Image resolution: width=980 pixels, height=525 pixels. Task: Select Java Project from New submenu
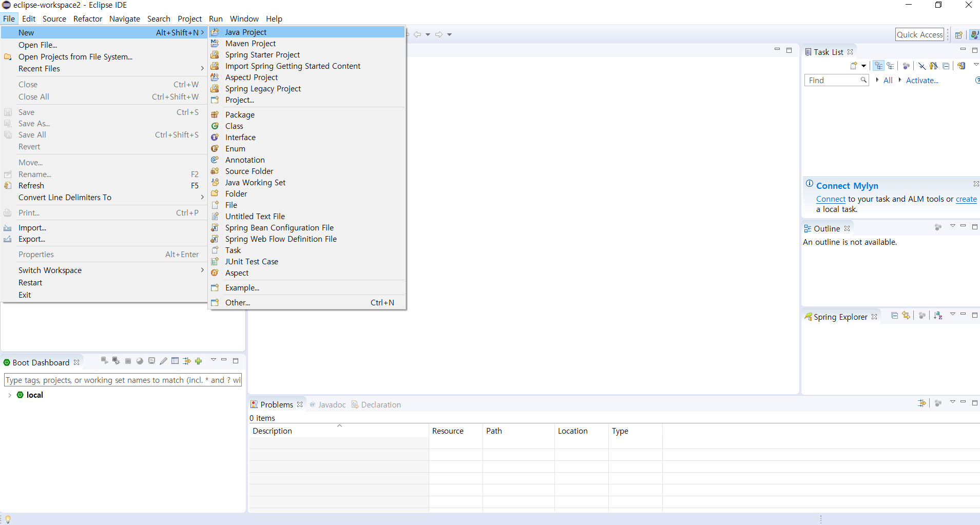(x=307, y=32)
